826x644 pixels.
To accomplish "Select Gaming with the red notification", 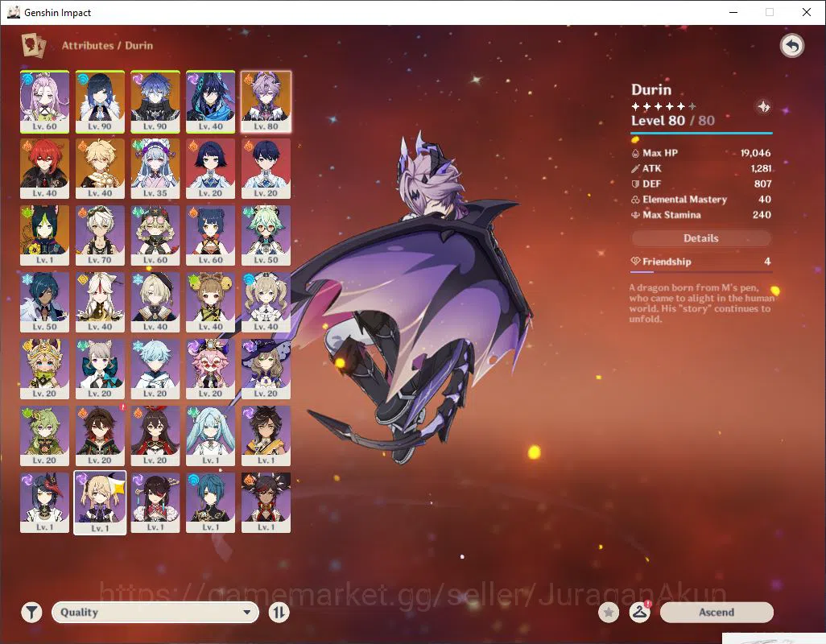I will tap(100, 436).
